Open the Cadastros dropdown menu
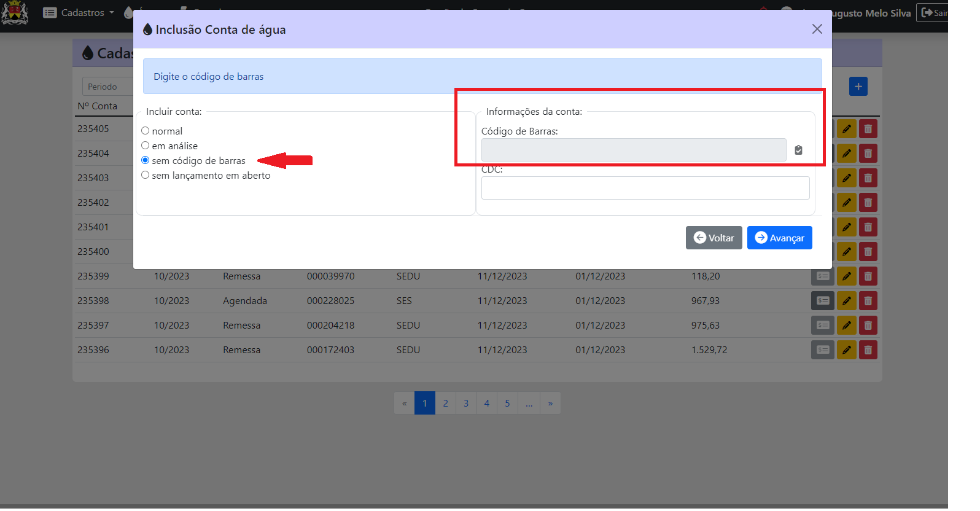Viewport: 980px width, 511px height. [79, 12]
